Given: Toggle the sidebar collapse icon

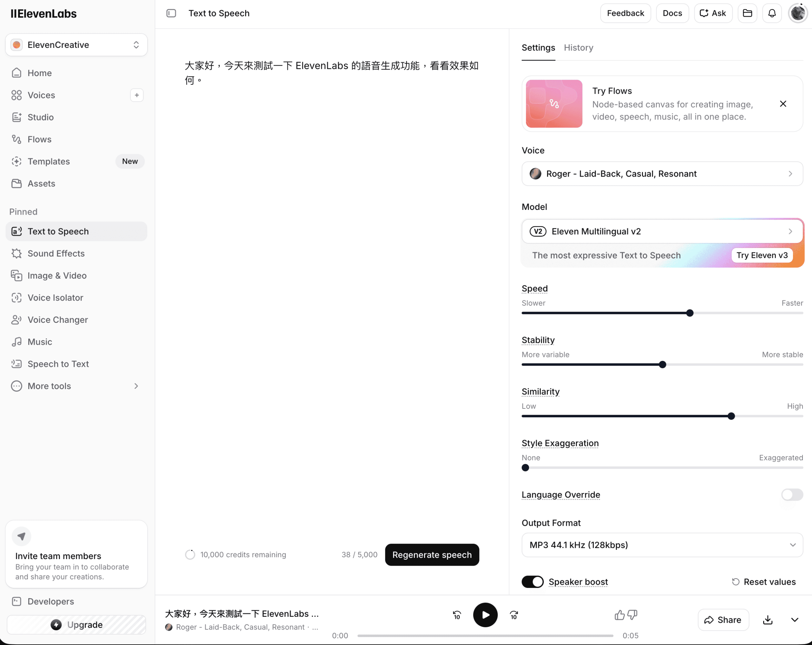Looking at the screenshot, I should (x=171, y=13).
